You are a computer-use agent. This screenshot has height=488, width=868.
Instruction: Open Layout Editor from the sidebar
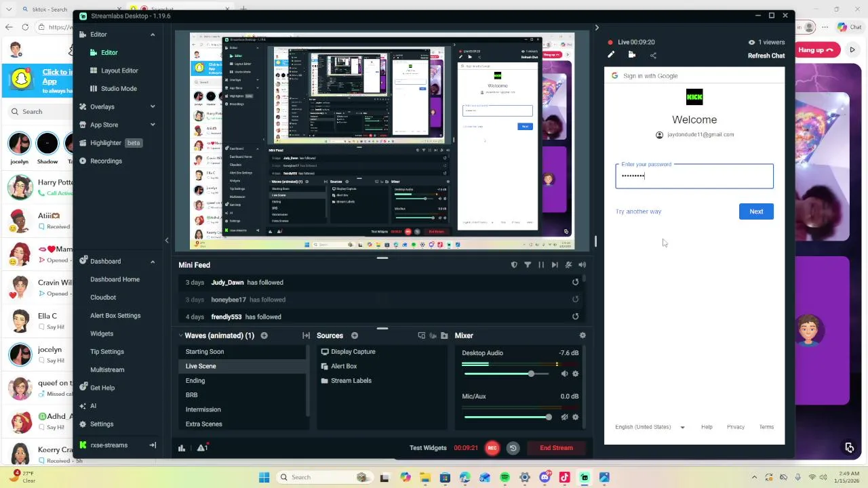119,70
